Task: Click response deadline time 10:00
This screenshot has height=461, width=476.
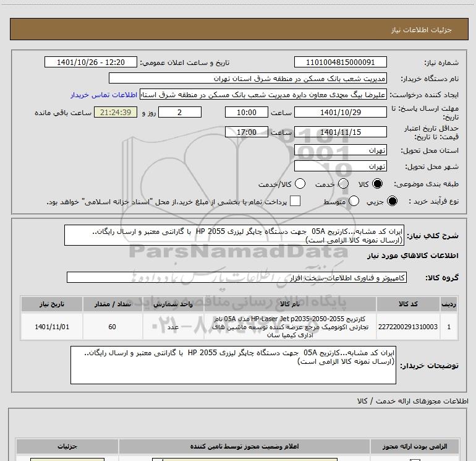Action: (x=247, y=112)
